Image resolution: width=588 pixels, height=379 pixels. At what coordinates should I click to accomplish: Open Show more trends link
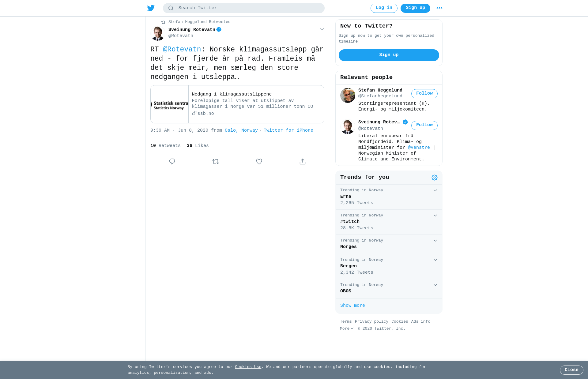click(x=352, y=306)
